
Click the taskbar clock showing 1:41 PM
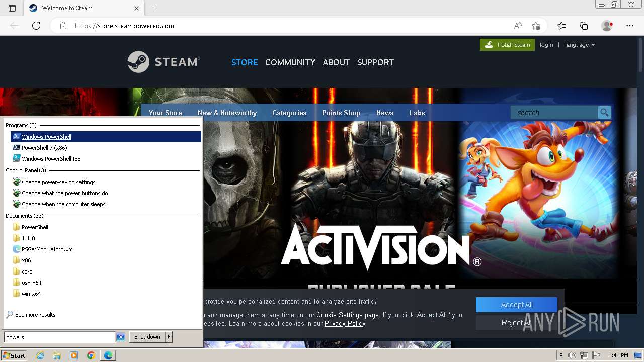tap(618, 355)
